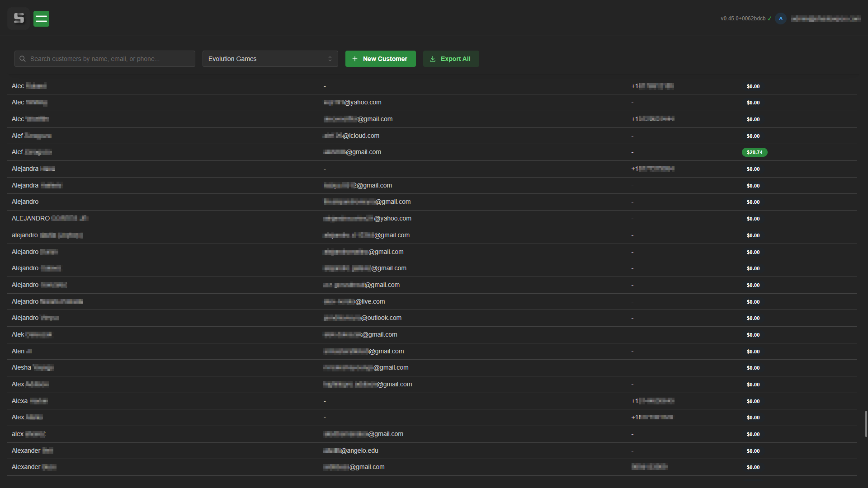
Task: Open the Evolution Games store dropdown
Action: tap(270, 59)
